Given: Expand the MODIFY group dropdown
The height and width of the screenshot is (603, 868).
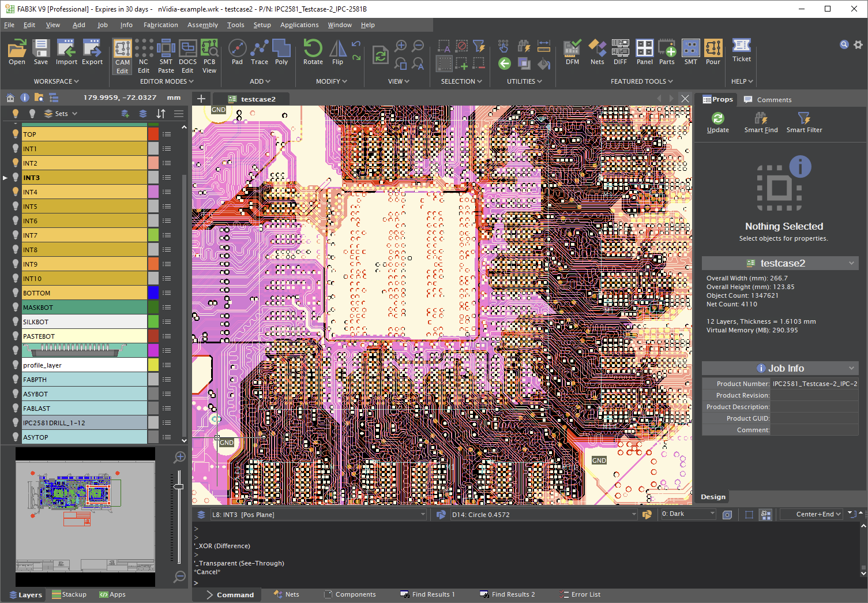Looking at the screenshot, I should tap(332, 81).
